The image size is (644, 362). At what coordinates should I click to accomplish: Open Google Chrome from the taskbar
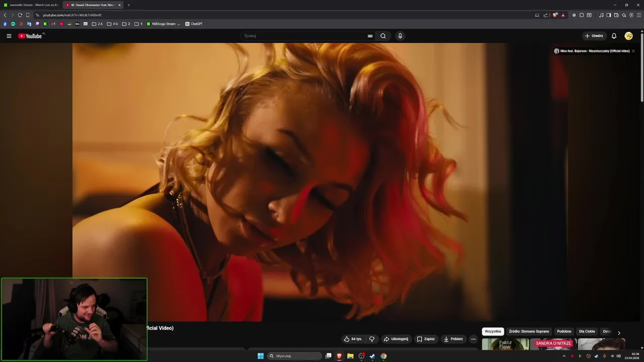(383, 356)
